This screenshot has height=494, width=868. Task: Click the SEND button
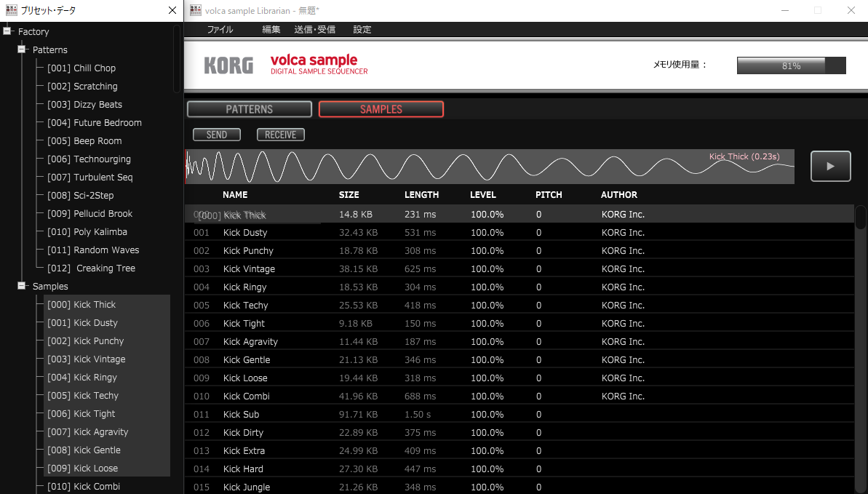coord(216,135)
